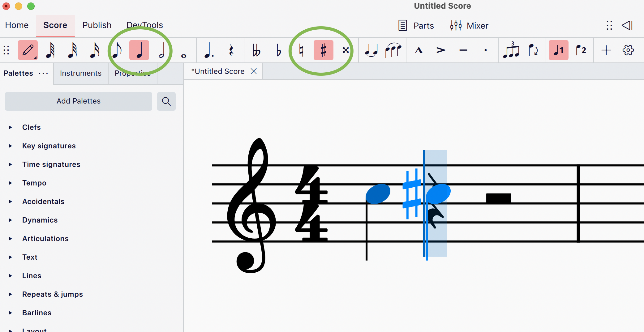644x332 pixels.
Task: Apply the flat accidental
Action: click(278, 50)
